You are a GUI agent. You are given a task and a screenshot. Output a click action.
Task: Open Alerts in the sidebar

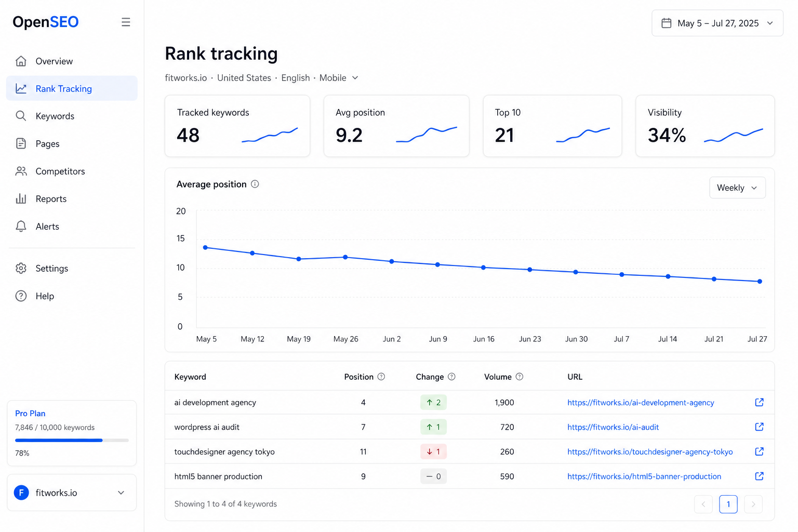pos(72,226)
